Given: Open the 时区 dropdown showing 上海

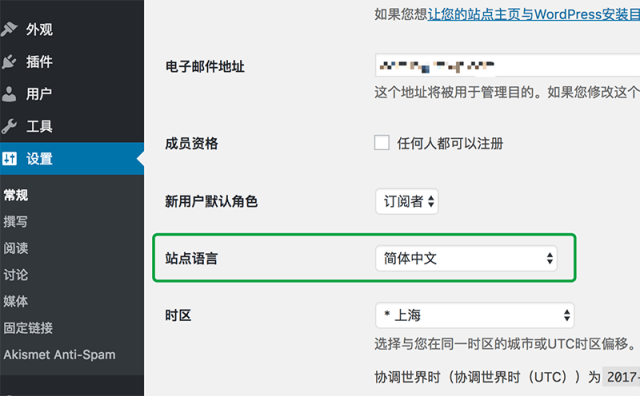Looking at the screenshot, I should (x=475, y=315).
